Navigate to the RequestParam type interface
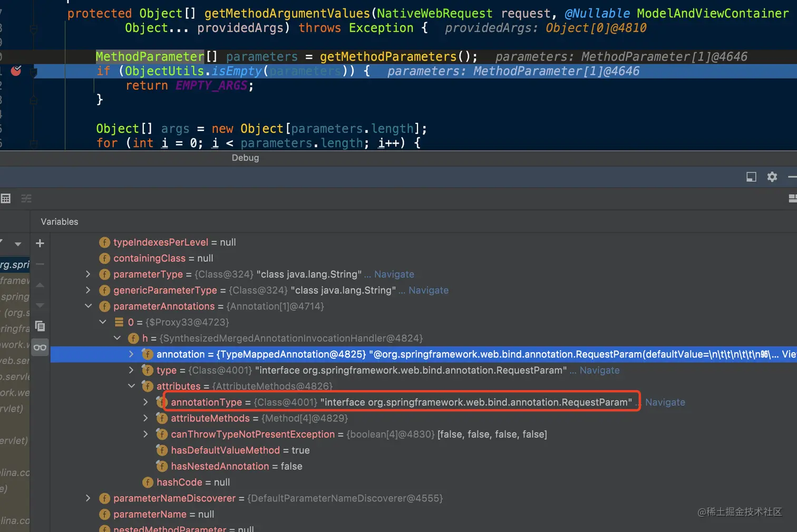The height and width of the screenshot is (532, 797). (x=599, y=370)
